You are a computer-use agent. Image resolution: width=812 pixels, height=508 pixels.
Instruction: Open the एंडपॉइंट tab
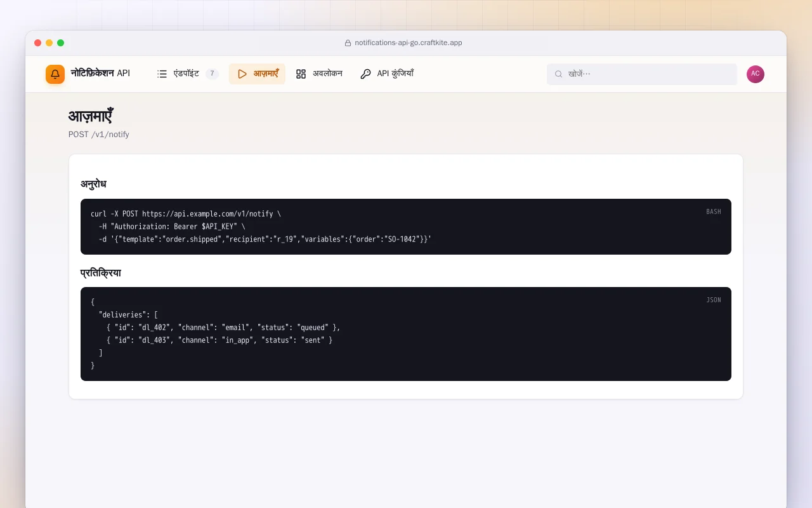tap(188, 74)
